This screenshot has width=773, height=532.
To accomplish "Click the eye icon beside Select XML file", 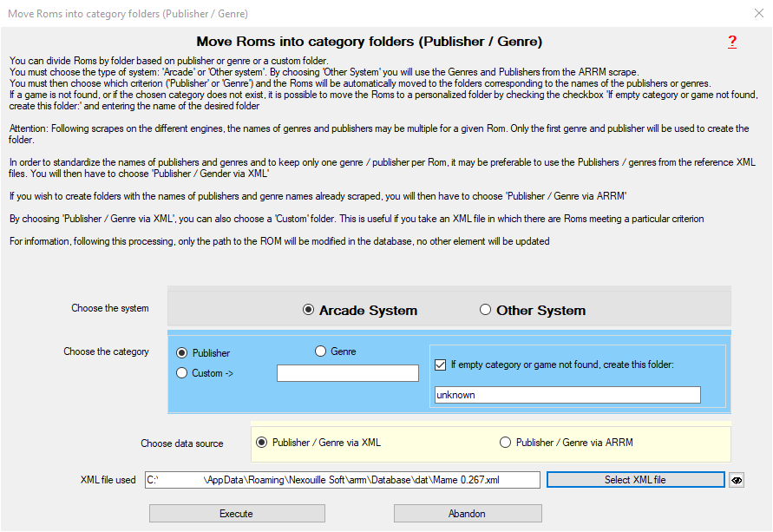I will 737,480.
